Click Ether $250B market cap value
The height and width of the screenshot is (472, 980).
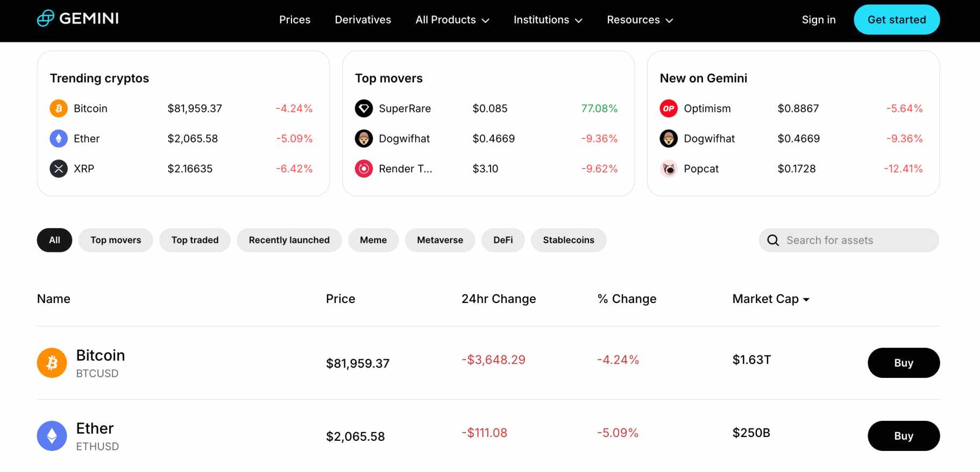point(751,433)
